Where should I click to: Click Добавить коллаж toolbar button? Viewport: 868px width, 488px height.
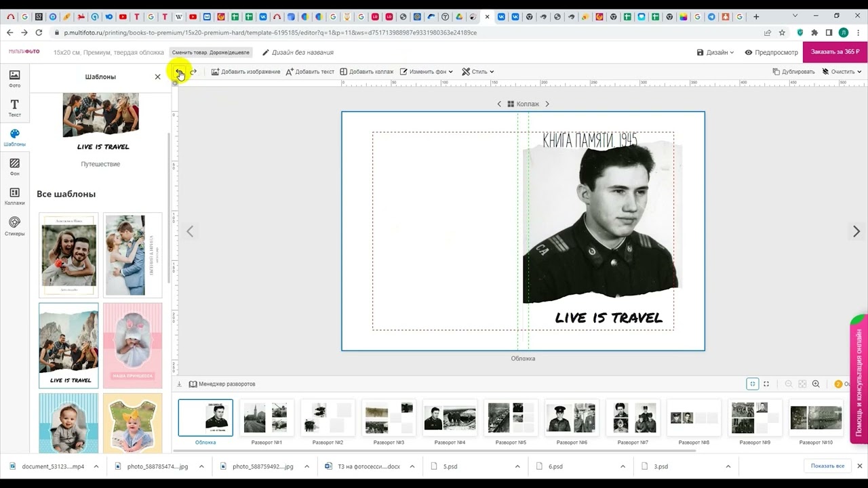(x=367, y=72)
